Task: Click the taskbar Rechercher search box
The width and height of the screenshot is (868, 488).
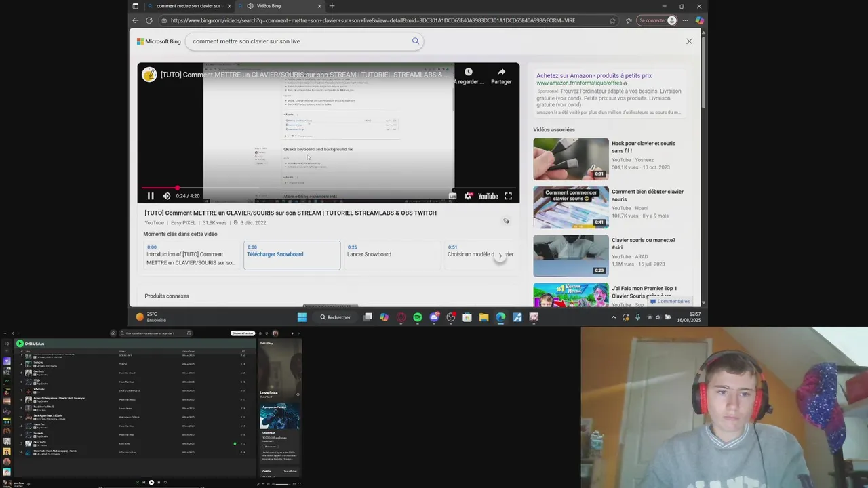Action: coord(336,317)
